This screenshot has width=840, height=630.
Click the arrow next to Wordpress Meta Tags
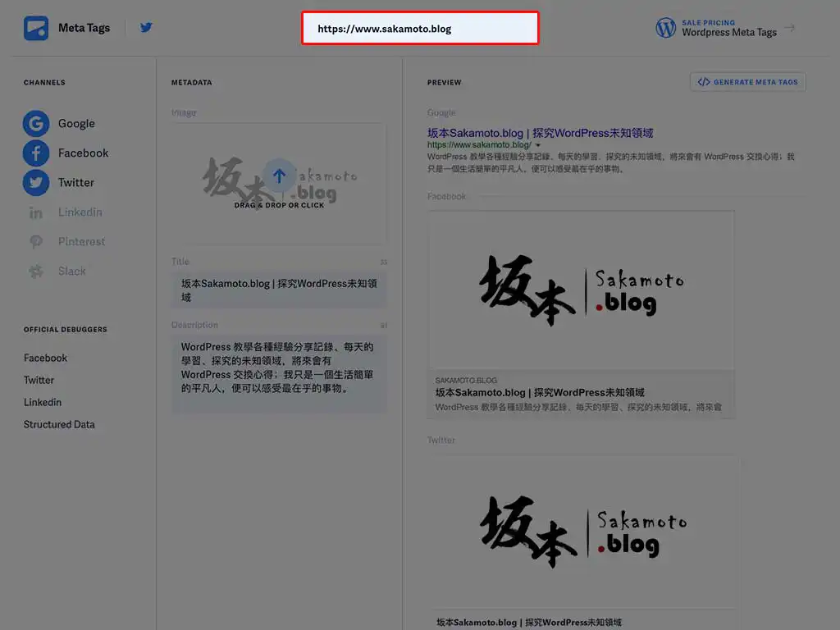[x=790, y=28]
